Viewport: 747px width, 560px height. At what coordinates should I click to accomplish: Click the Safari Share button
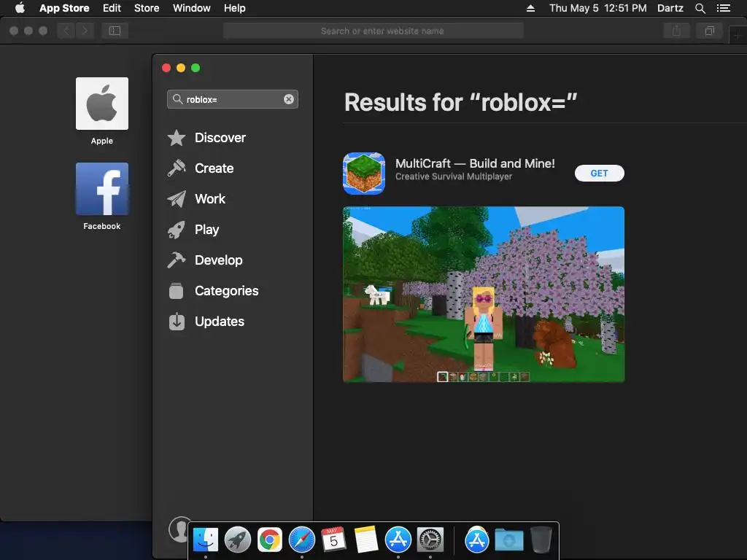676,31
